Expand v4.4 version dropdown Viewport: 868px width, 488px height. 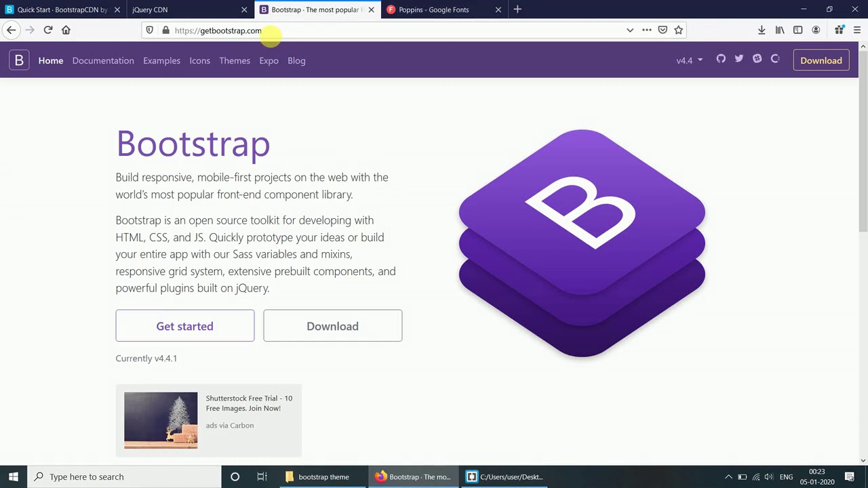click(x=690, y=60)
